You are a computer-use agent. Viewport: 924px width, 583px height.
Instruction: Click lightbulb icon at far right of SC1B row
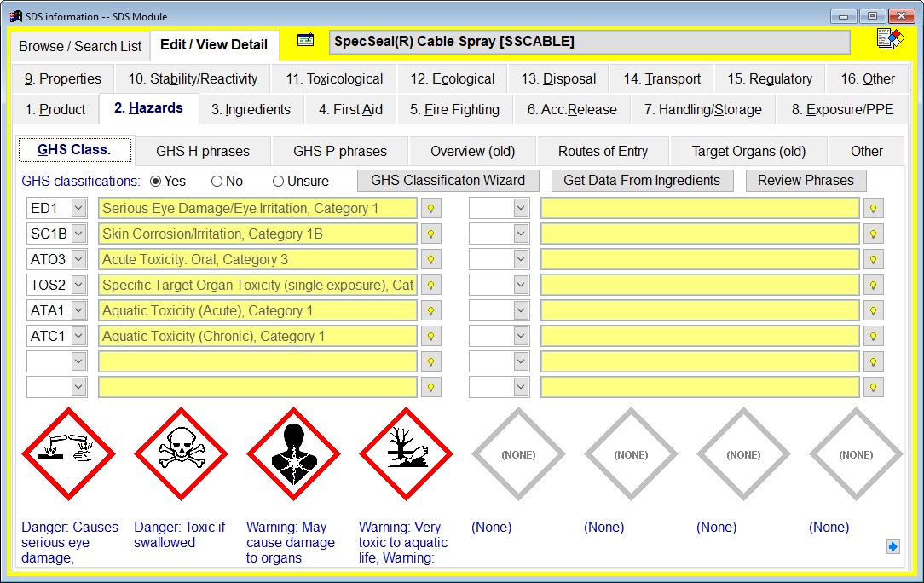tap(874, 234)
